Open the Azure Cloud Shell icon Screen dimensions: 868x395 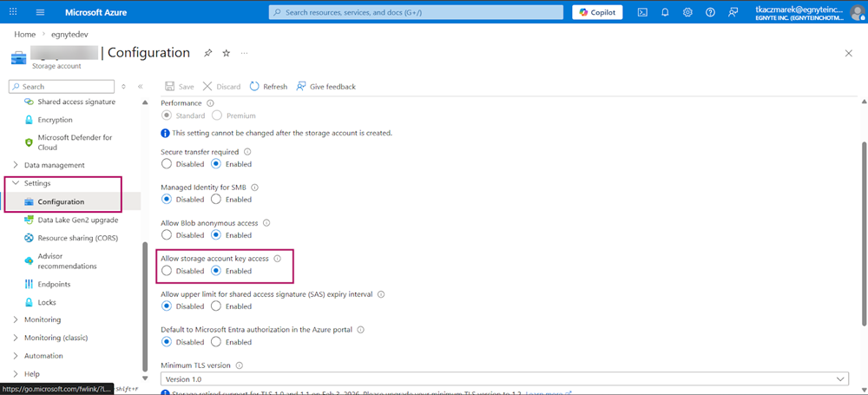642,12
